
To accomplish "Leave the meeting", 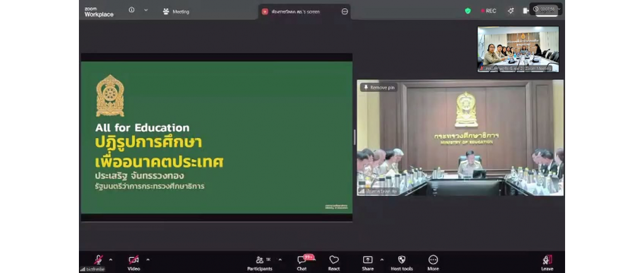I will (x=547, y=260).
